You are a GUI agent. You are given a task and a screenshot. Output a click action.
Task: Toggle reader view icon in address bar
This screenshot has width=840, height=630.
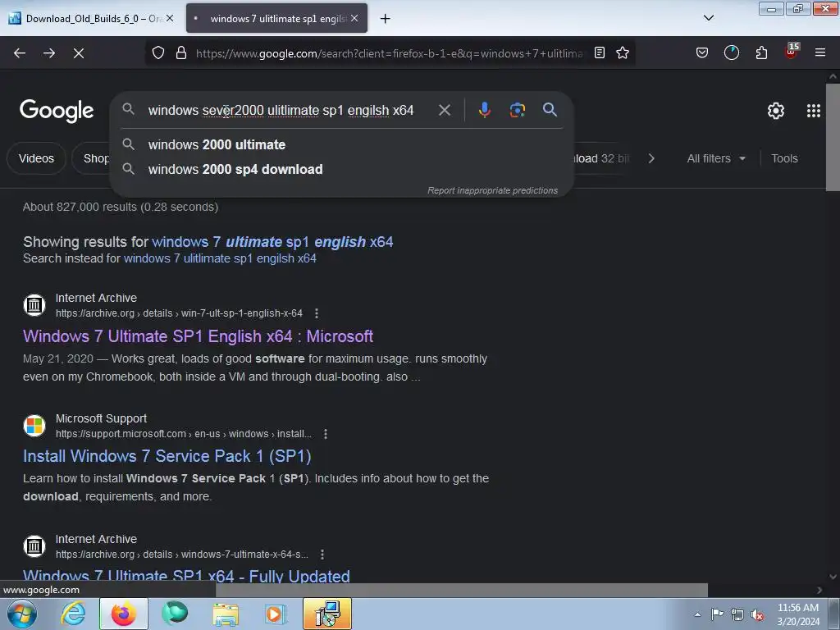pyautogui.click(x=600, y=53)
